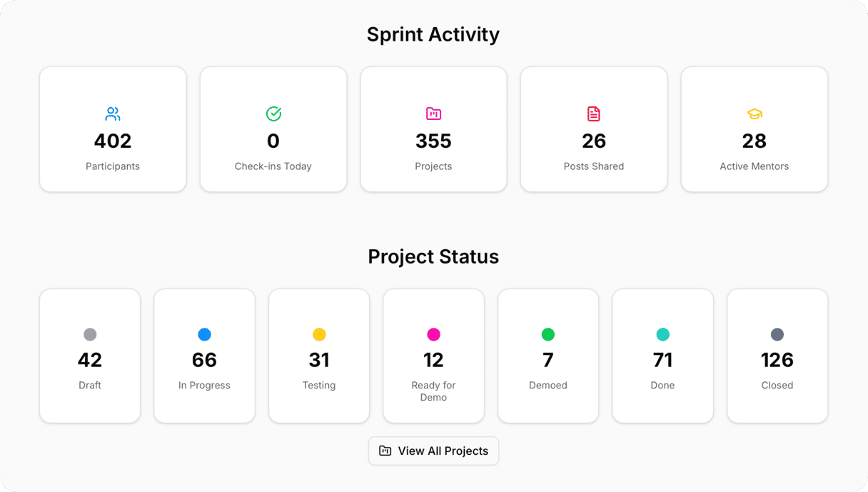Select the Active Mentors graduation cap icon

click(x=754, y=113)
